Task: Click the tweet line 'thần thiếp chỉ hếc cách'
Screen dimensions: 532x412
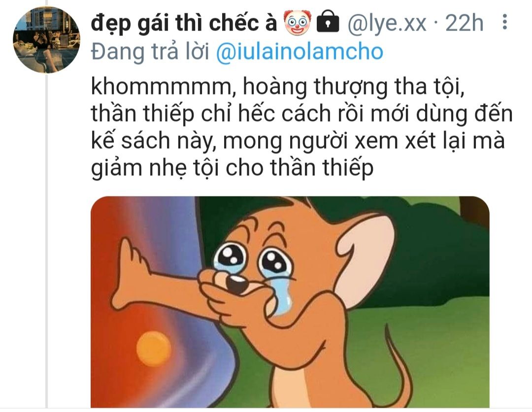Action: point(301,114)
